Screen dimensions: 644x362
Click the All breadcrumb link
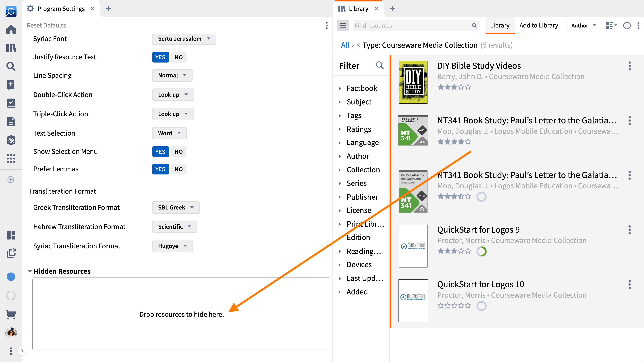(x=345, y=45)
